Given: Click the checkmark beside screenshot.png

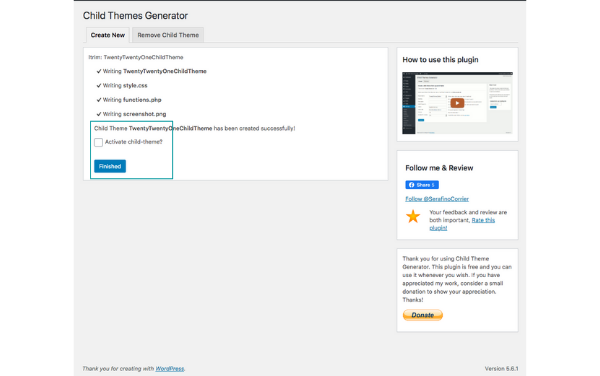Looking at the screenshot, I should coord(99,114).
